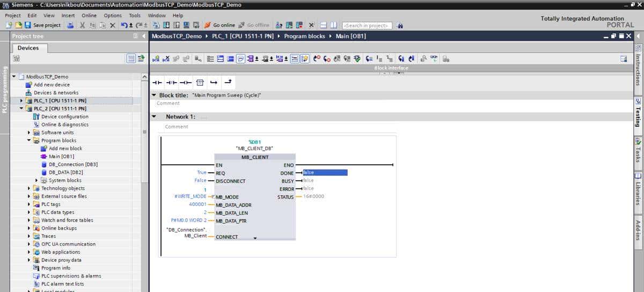644x292 pixels.
Task: Toggle the project tree overview view
Action: (x=131, y=59)
